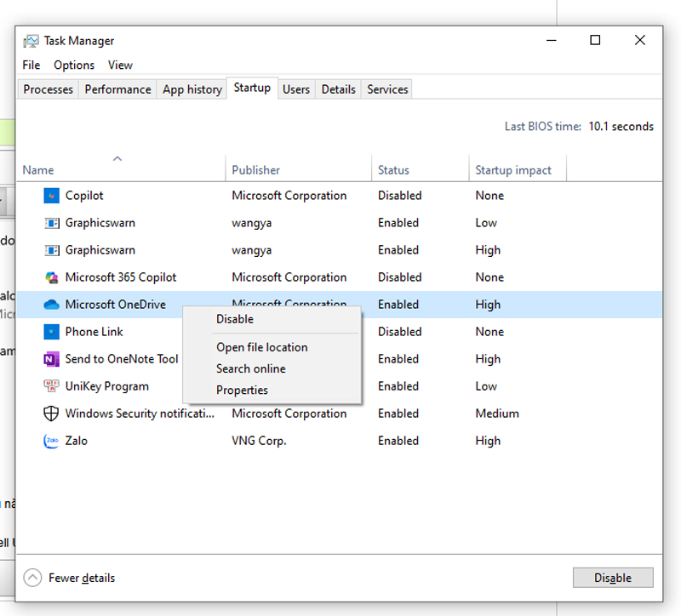Click the Low impact cell of UniKey Program
Viewport: 681px width, 616px height.
pos(486,386)
